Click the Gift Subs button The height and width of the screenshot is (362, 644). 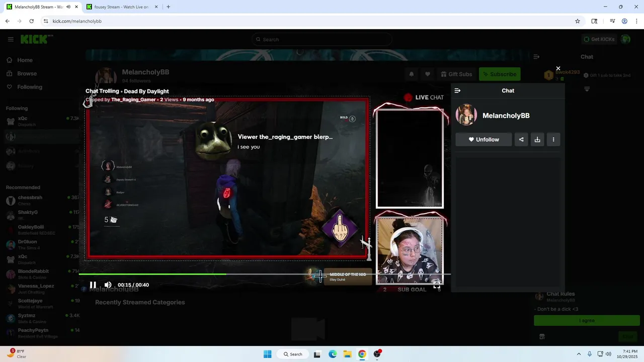[x=456, y=74]
